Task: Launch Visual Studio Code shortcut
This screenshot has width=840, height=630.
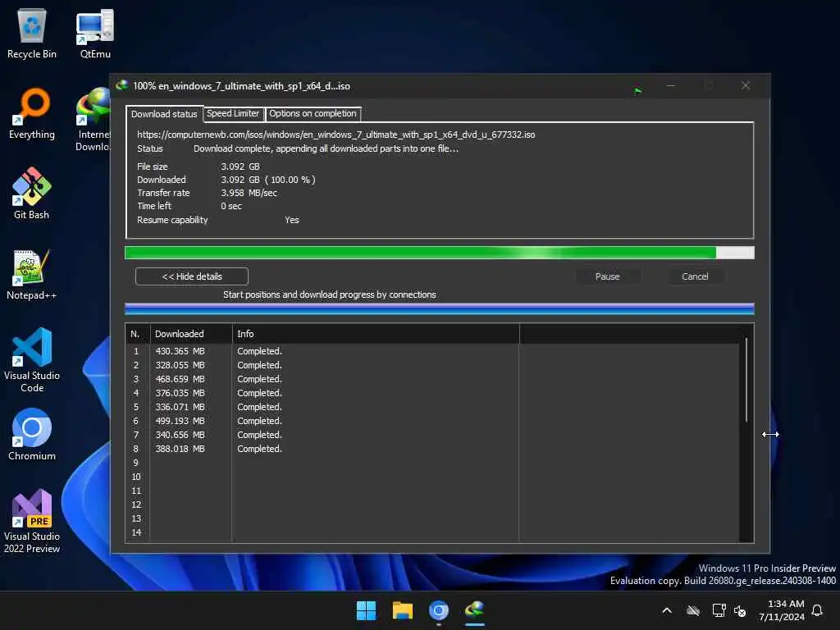Action: (32, 360)
